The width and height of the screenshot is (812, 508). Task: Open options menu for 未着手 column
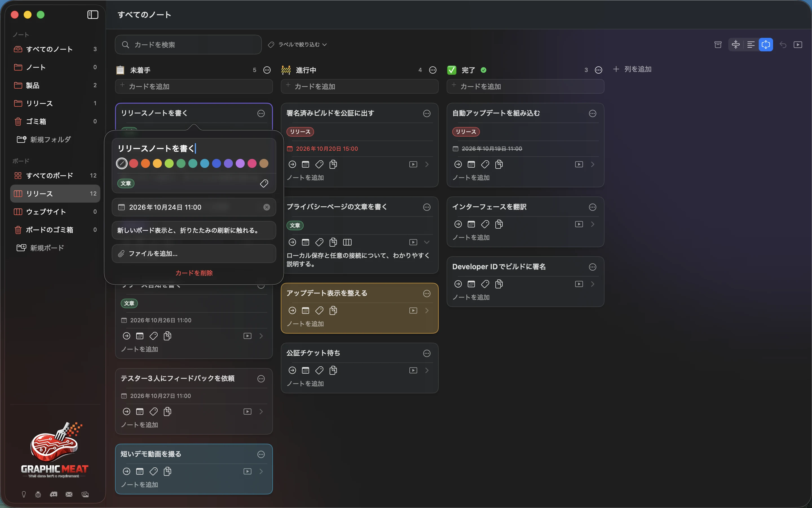pos(267,70)
